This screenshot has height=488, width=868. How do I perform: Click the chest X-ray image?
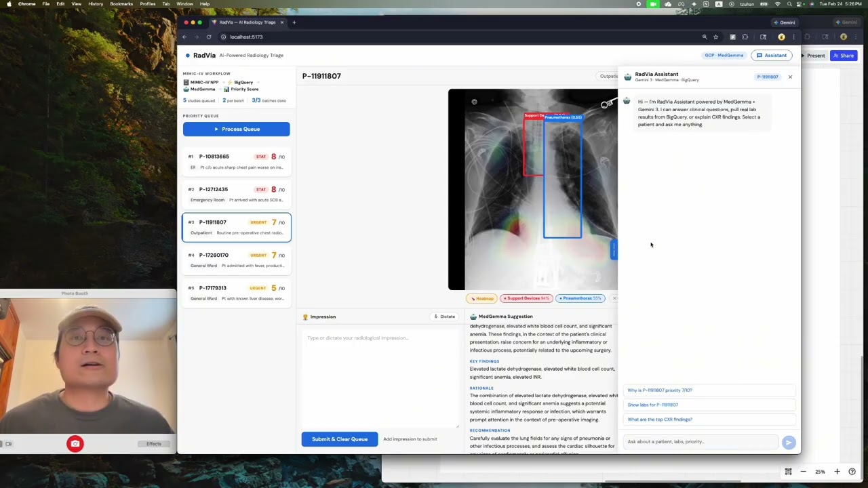[532, 189]
